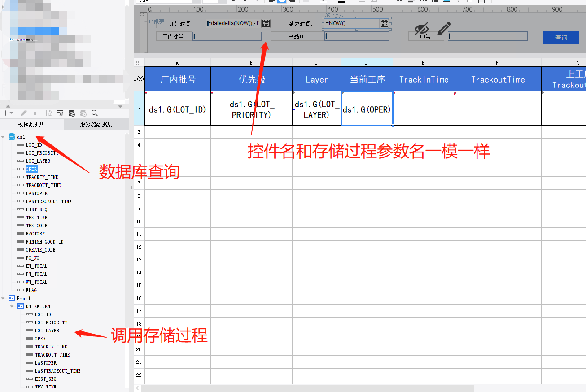The height and width of the screenshot is (392, 586).
Task: Open calendar icon beside 结束时间 field
Action: click(x=385, y=23)
